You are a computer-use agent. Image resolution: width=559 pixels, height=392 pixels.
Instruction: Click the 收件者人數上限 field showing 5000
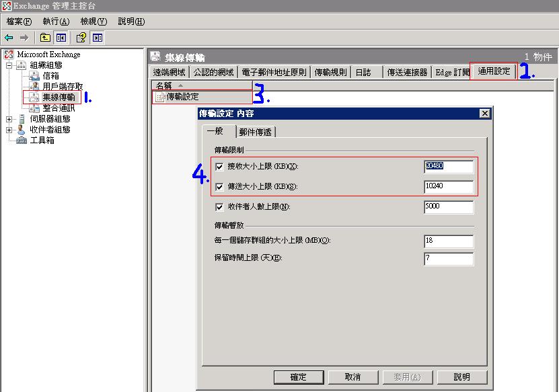[x=449, y=206]
